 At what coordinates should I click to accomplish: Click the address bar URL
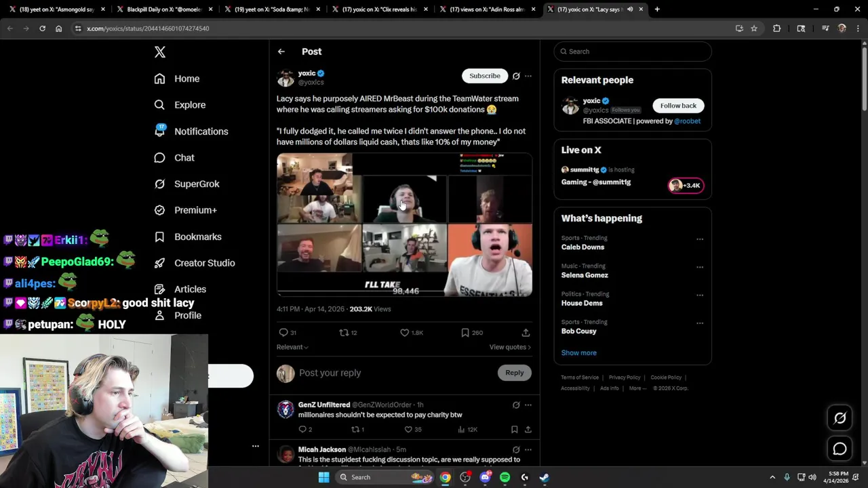click(x=148, y=28)
